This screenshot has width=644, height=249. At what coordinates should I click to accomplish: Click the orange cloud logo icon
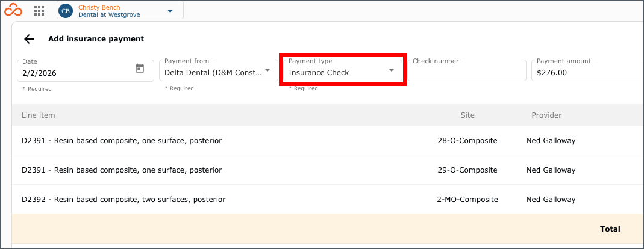(x=13, y=10)
